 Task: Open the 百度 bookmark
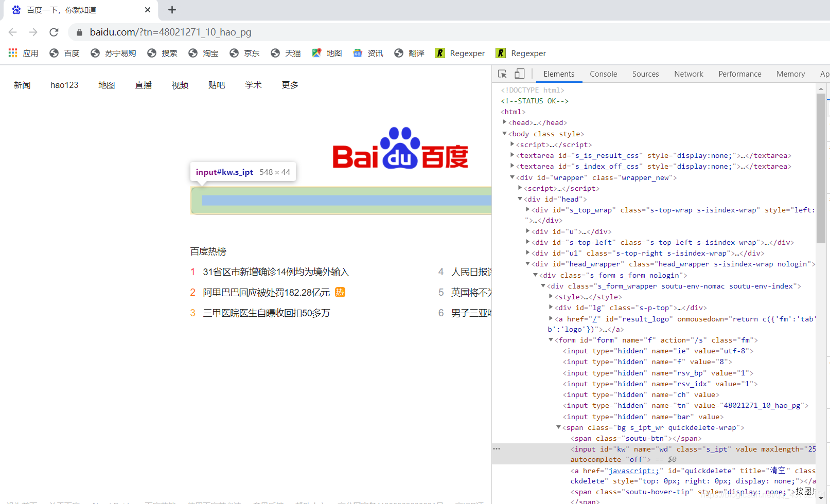pos(65,53)
